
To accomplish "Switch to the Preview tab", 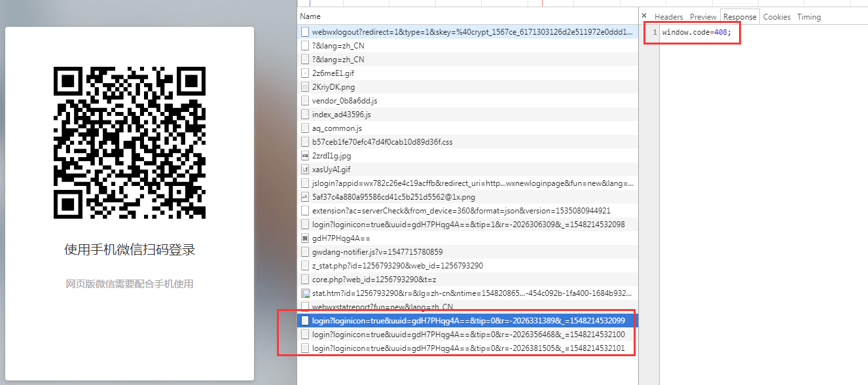I will (703, 17).
